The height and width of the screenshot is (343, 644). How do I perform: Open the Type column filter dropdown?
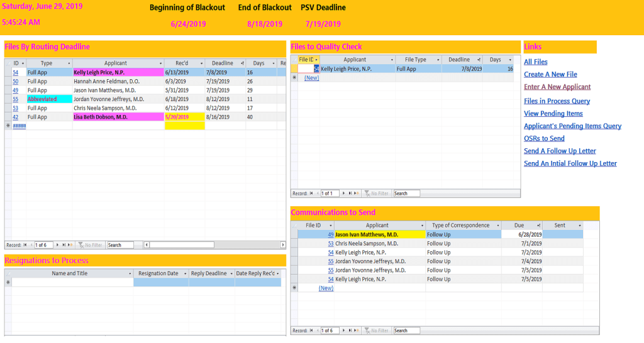click(69, 63)
